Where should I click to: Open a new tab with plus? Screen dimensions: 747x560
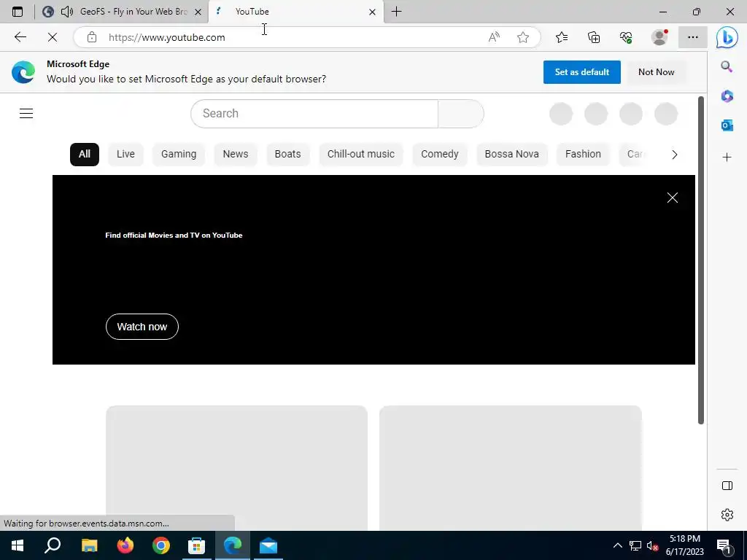396,12
